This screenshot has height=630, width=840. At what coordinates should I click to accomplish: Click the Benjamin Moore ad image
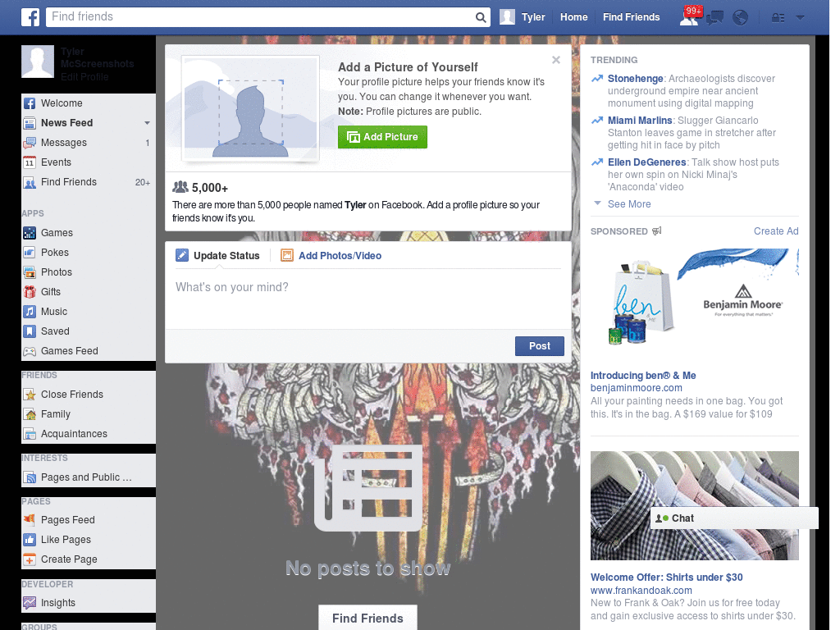[694, 301]
